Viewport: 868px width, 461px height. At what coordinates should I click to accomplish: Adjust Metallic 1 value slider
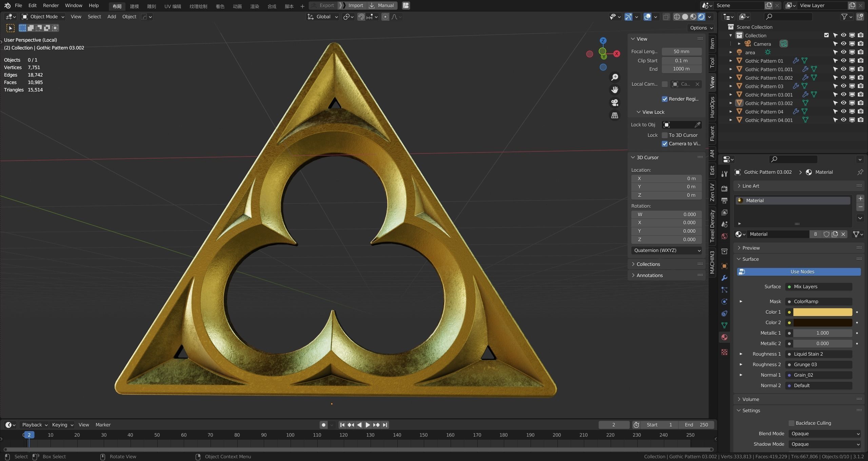click(823, 333)
